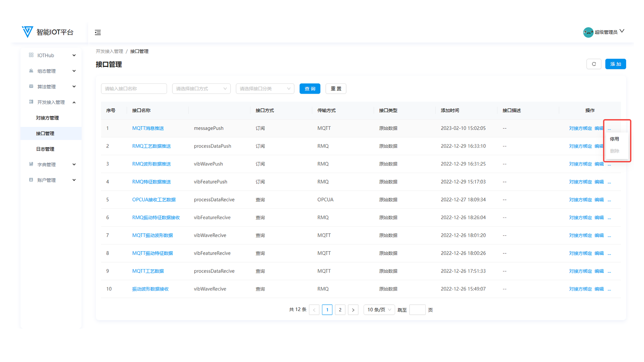
Task: Open the OPCUA接收工艺数据 interface link
Action: [154, 199]
